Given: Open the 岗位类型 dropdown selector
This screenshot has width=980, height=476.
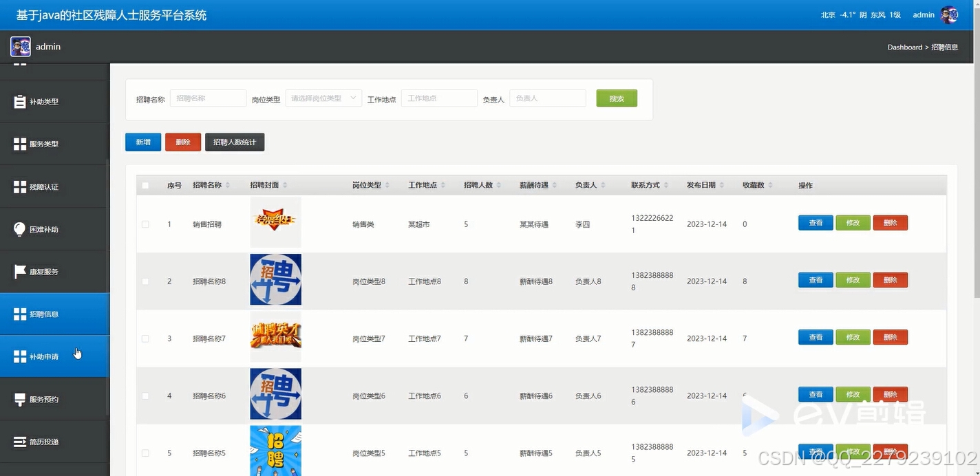Looking at the screenshot, I should pos(323,98).
